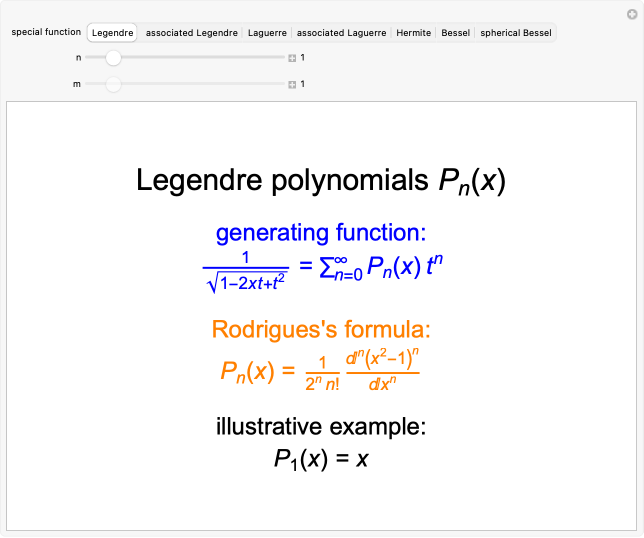This screenshot has width=644, height=538.
Task: Choose the Laguerre option
Action: [267, 33]
